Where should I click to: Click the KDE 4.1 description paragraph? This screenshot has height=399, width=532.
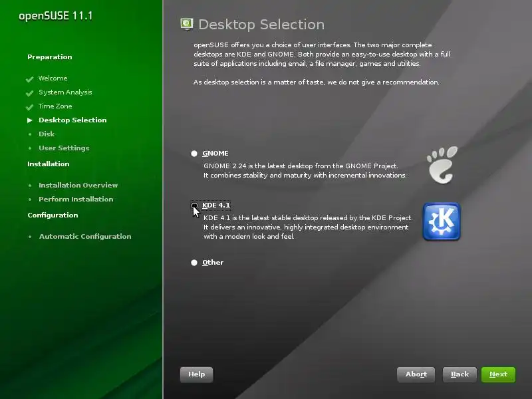(x=308, y=227)
